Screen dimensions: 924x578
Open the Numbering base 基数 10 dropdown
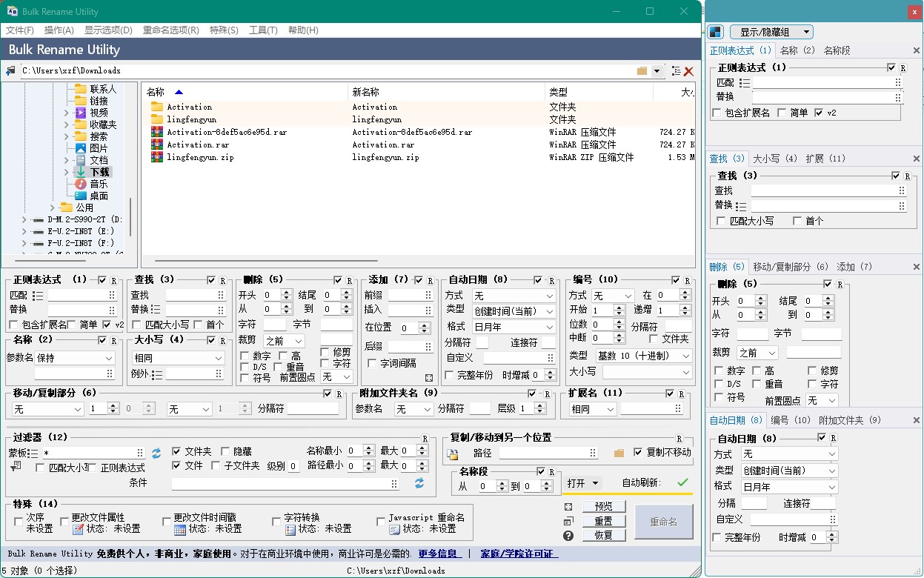[x=643, y=356]
